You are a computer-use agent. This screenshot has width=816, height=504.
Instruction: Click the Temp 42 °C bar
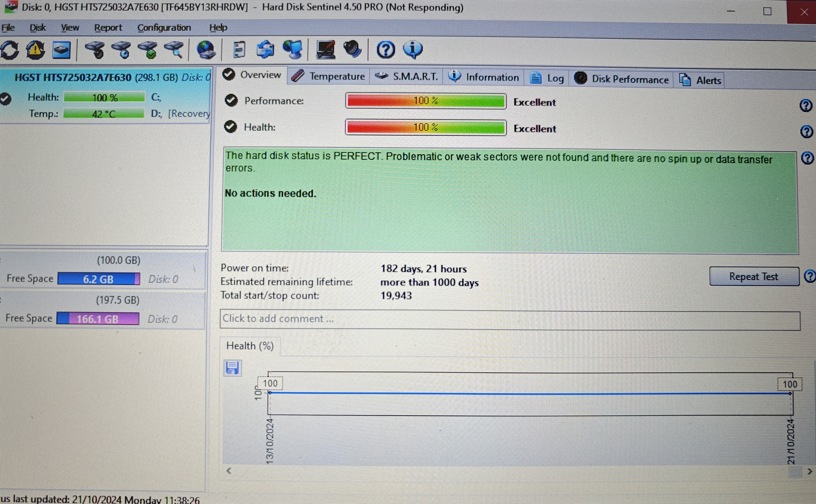point(104,114)
